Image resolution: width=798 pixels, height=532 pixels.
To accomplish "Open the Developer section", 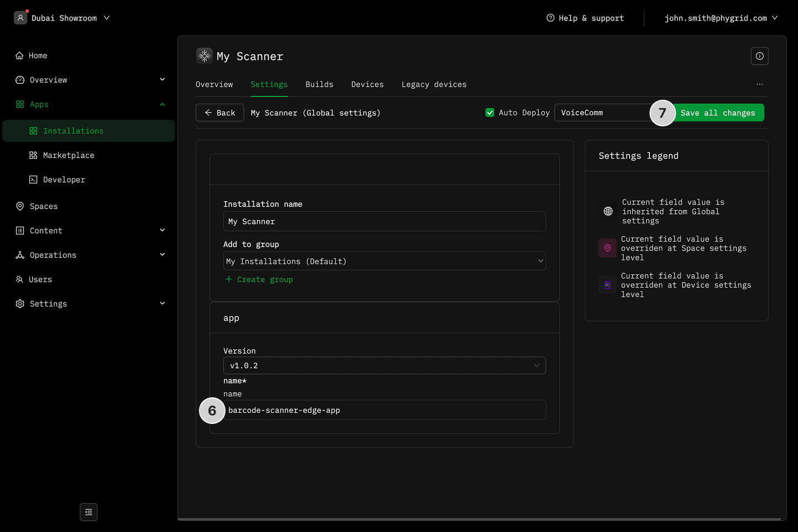I will [x=64, y=180].
